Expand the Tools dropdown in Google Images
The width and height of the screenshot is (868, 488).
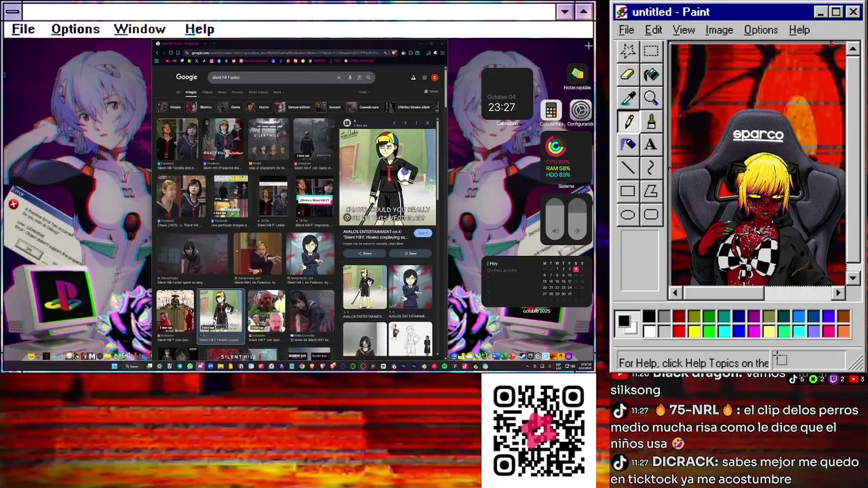363,92
